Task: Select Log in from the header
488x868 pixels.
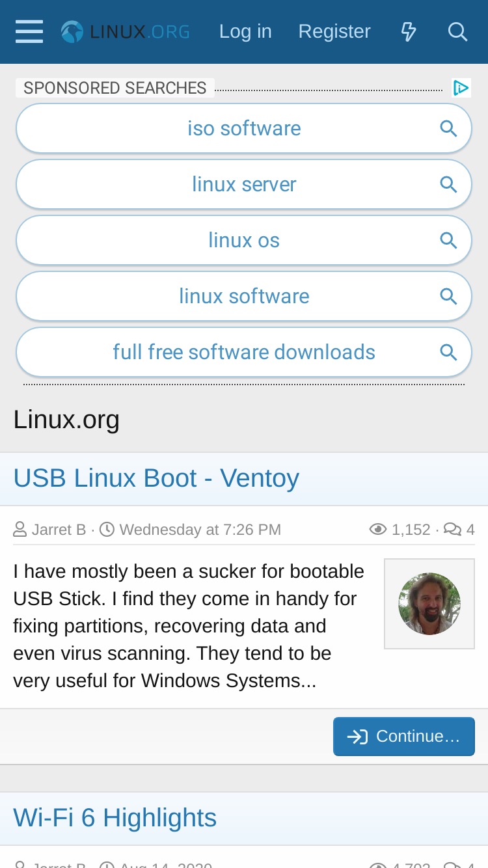Action: pos(245,31)
